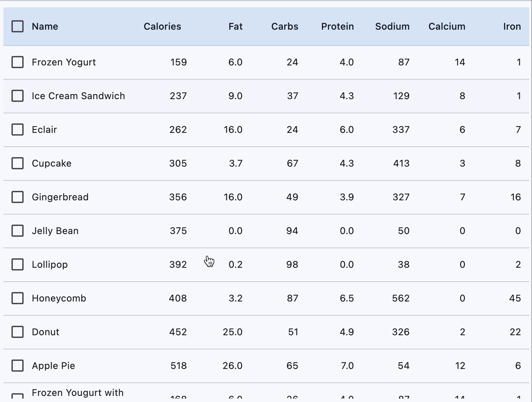Sort the table by Calories
The image size is (532, 402).
coord(162,26)
